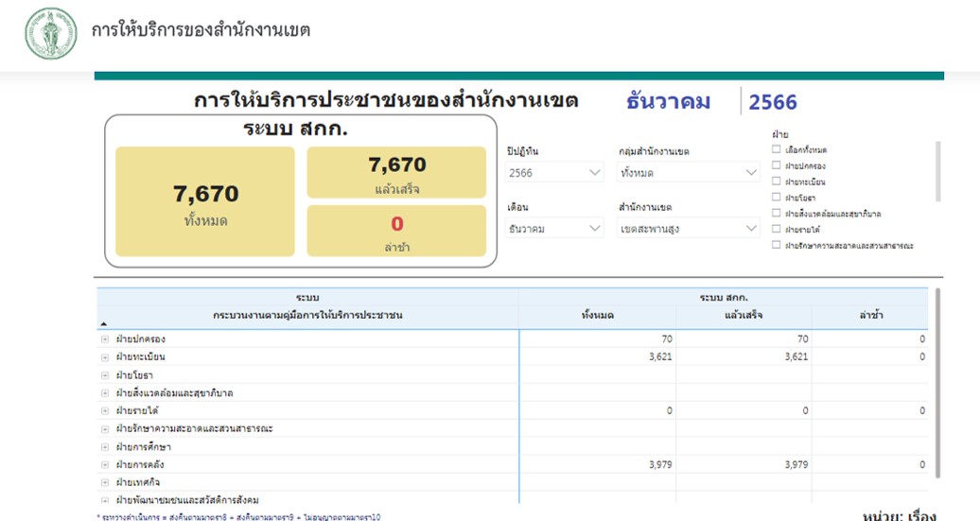
Task: Expand the ฝ่ายสิ่งแวดล้อมและสุขาภิบาล row
Action: tap(105, 392)
